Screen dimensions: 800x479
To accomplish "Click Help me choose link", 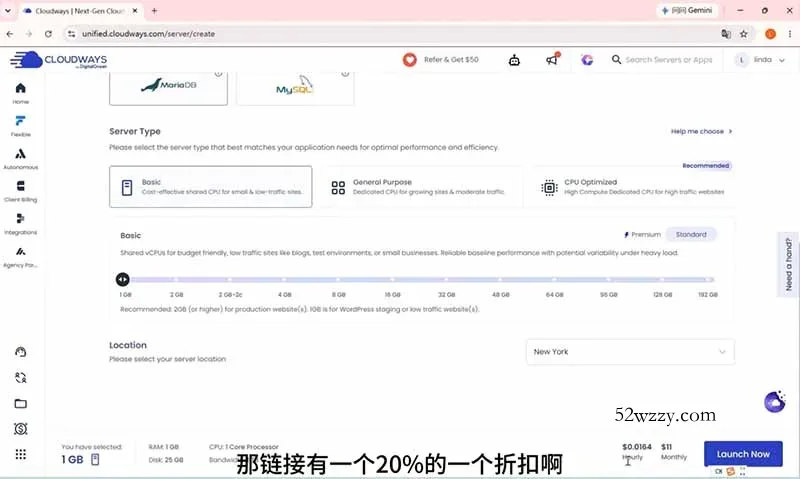I will (x=702, y=132).
